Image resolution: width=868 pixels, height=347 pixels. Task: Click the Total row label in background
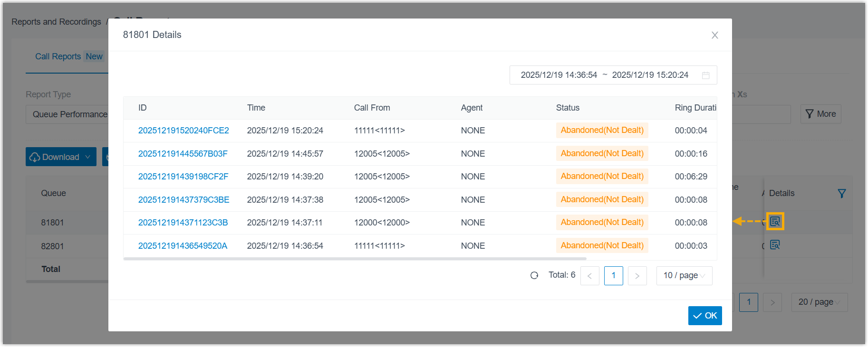point(51,269)
